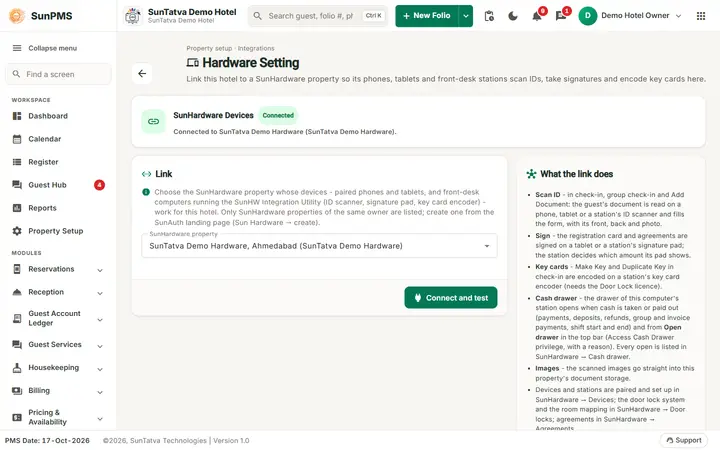The width and height of the screenshot is (720, 450).
Task: Click the Property Setup gear icon
Action: (x=17, y=231)
